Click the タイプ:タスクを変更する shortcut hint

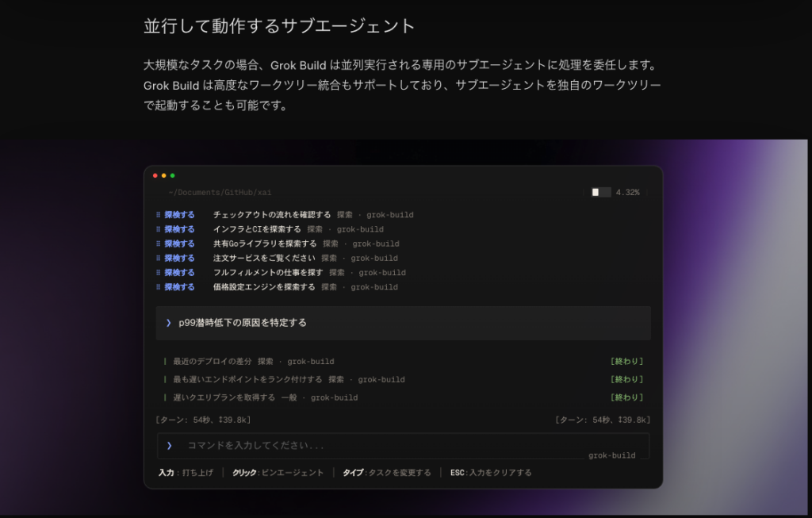pos(387,473)
